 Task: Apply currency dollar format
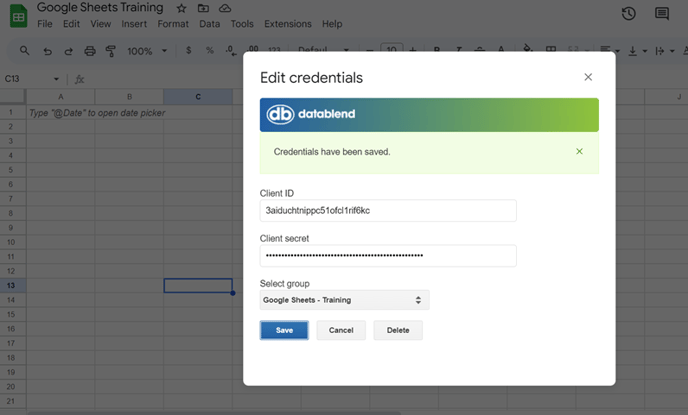tap(189, 50)
